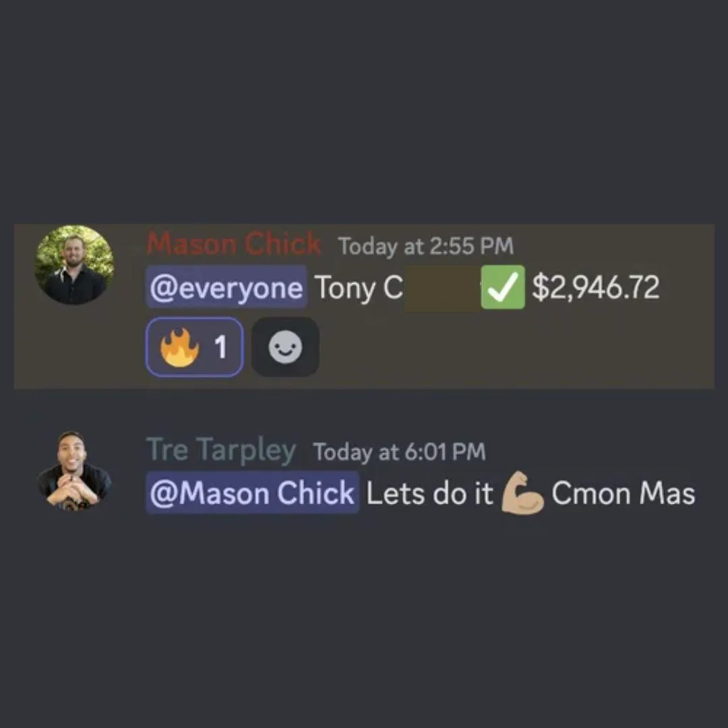Click the green check mark emoji
The image size is (728, 728).
point(503,287)
